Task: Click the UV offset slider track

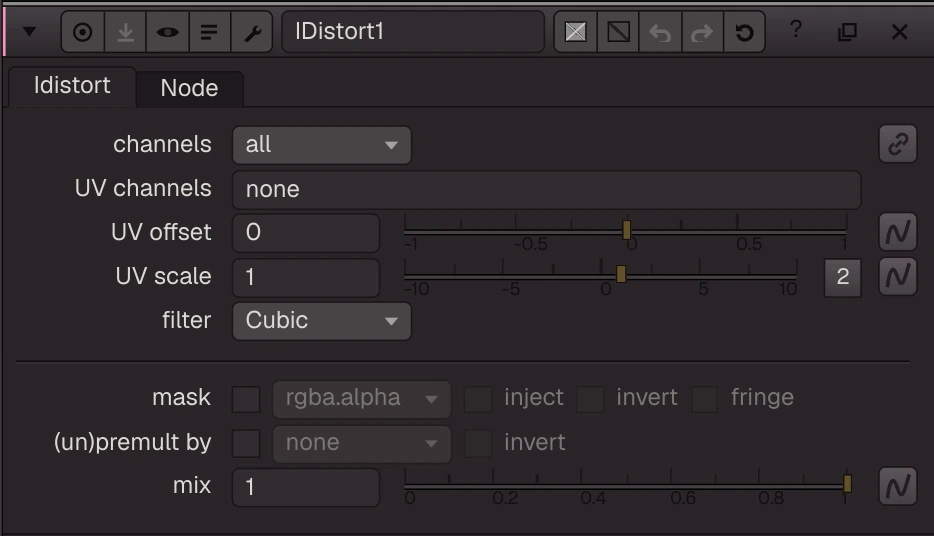Action: point(625,231)
